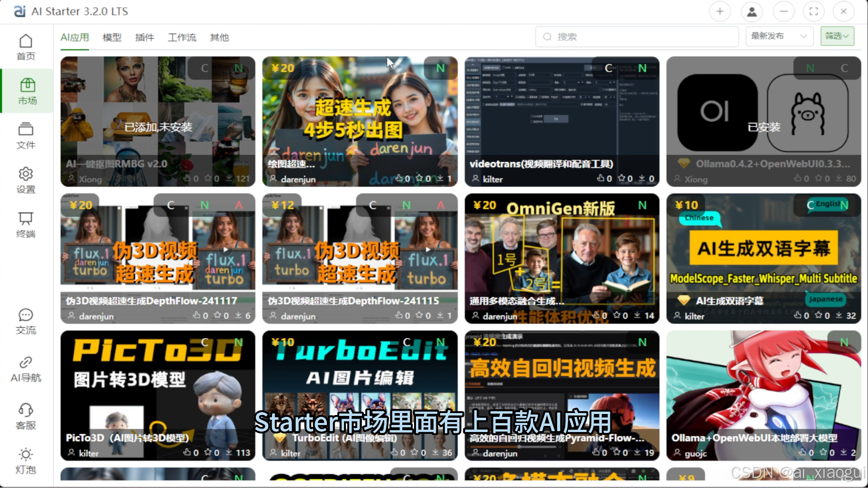Switch to the 其他 tab

(219, 37)
